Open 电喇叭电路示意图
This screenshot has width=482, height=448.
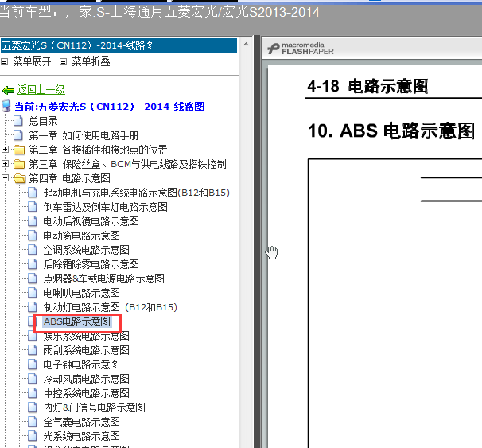click(81, 293)
